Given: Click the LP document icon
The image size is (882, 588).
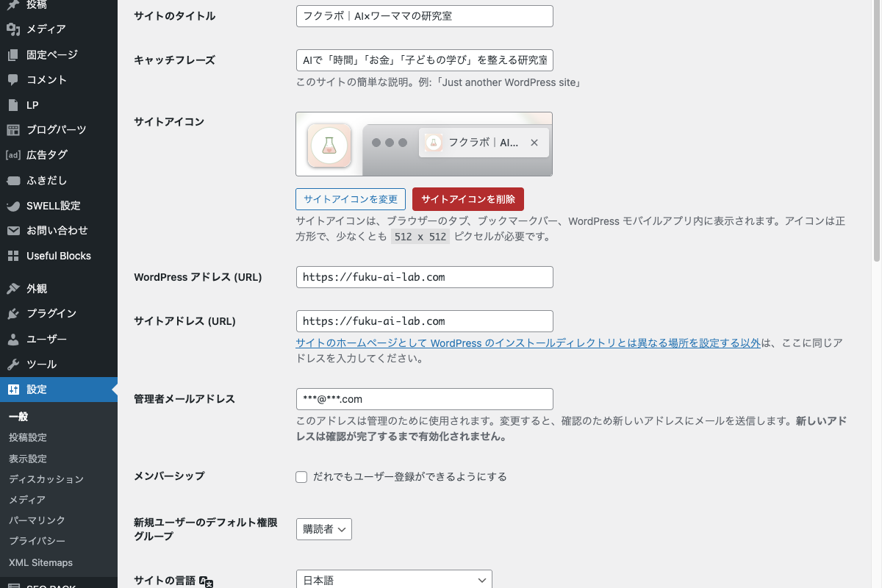Looking at the screenshot, I should point(13,105).
